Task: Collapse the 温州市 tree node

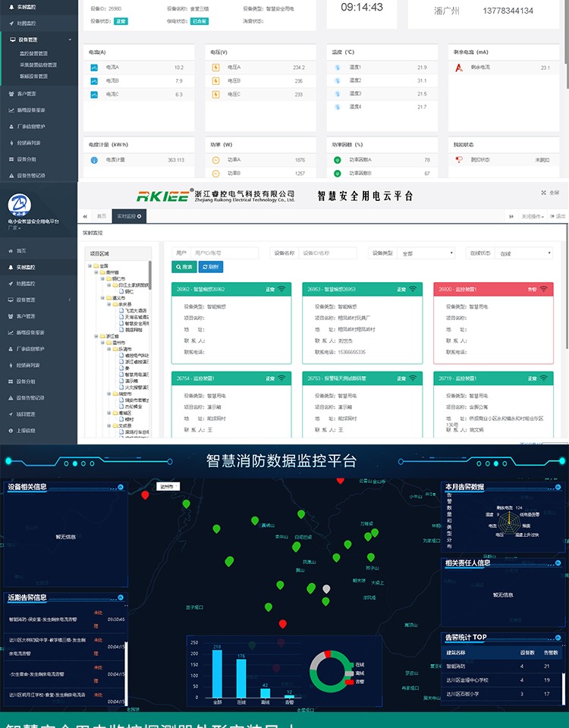Action: 102,343
